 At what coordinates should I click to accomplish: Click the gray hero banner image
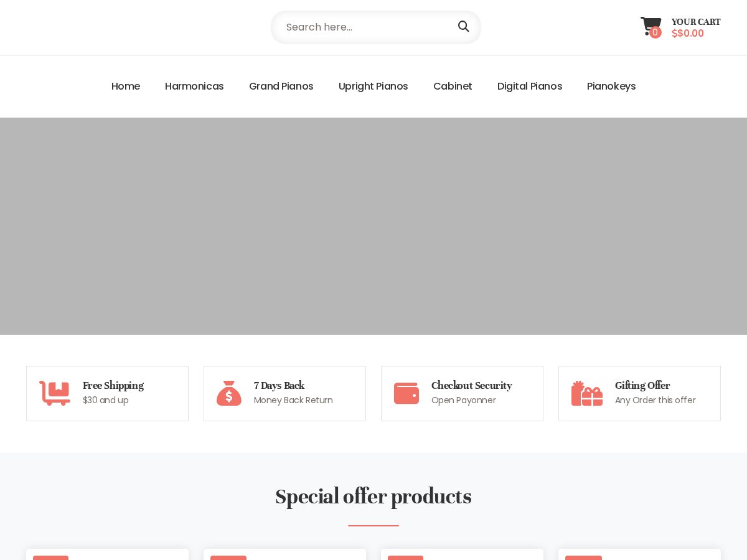tap(374, 226)
